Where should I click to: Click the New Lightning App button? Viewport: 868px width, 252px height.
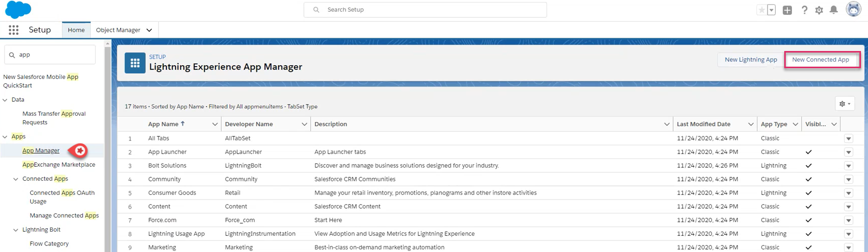coord(750,60)
